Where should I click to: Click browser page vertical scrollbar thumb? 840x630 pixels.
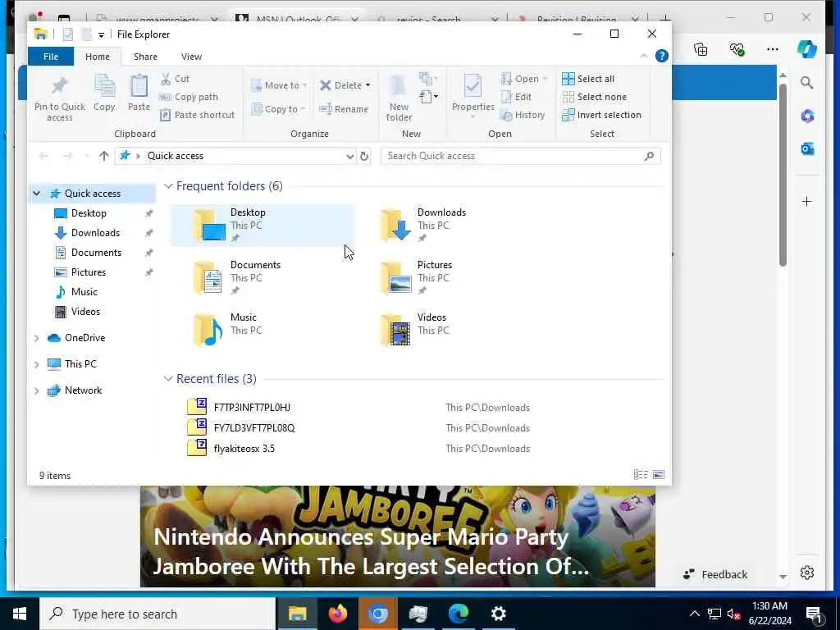tap(783, 175)
